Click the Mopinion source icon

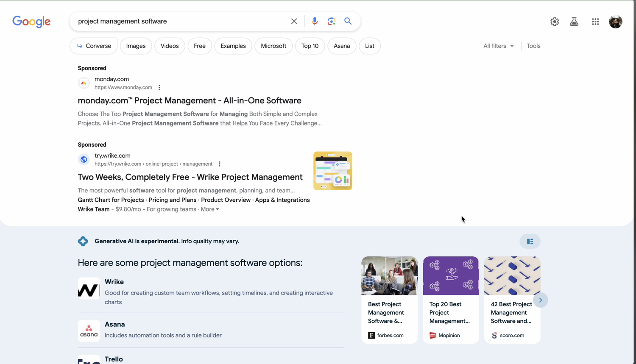pyautogui.click(x=433, y=335)
